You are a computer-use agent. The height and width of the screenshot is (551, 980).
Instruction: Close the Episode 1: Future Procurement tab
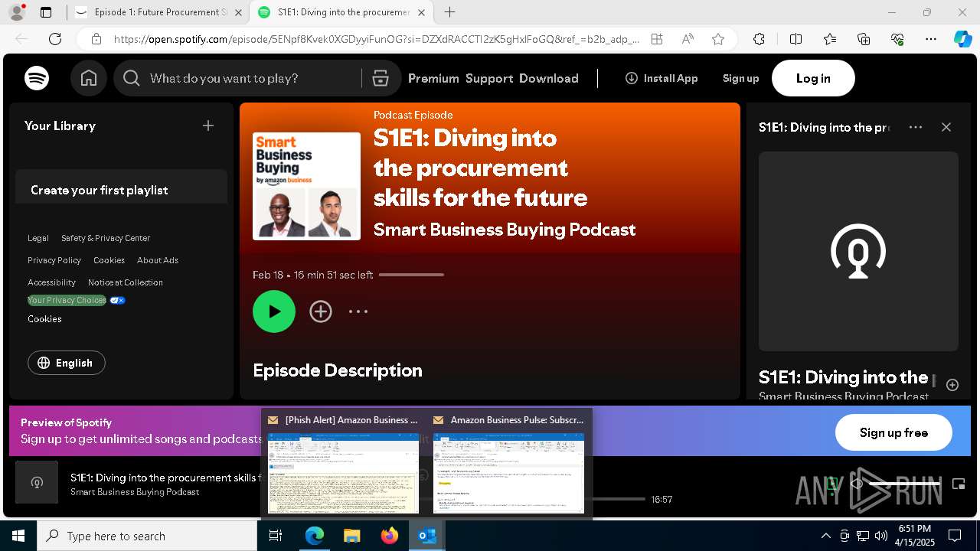pos(238,12)
